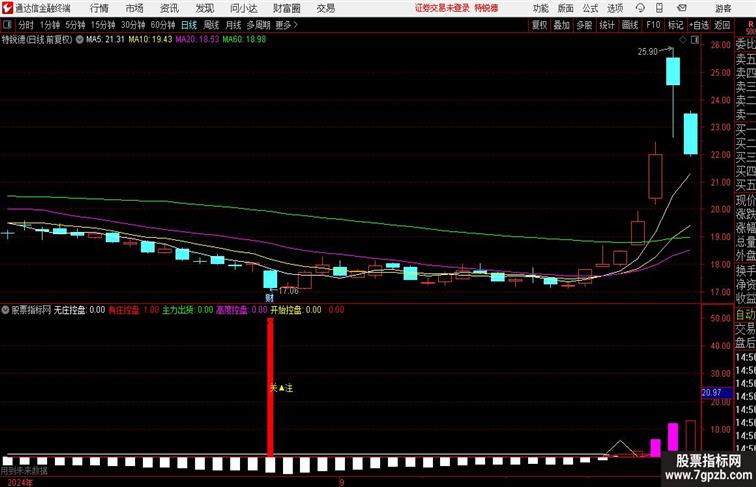Screen dimensions: 756x487
Task: Click the 特锐德 stock name in title bar
Action: point(486,8)
